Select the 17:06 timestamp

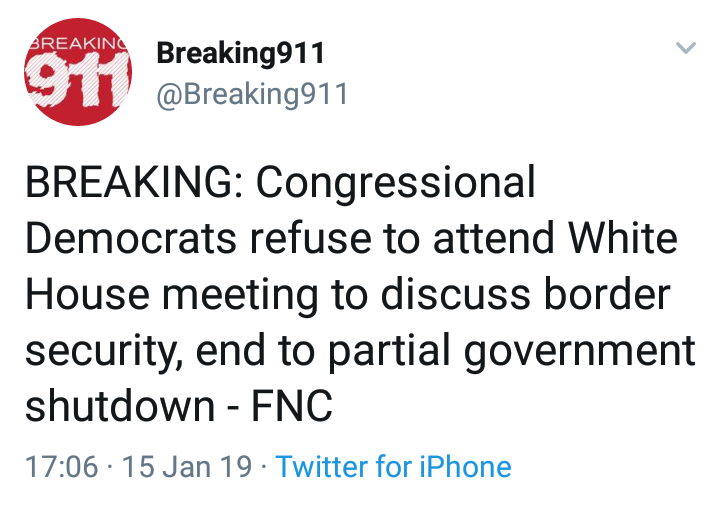click(x=61, y=466)
